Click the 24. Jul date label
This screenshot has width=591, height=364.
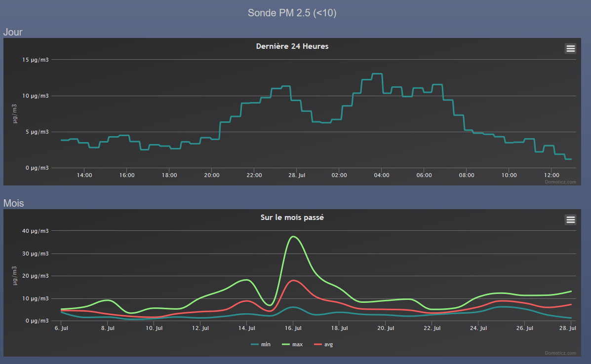[478, 328]
